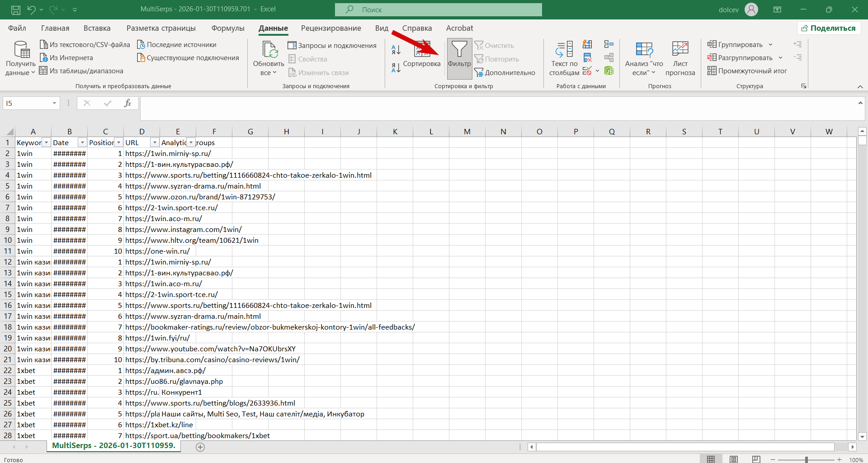The image size is (868, 463).
Task: Select the Рецензирование tab
Action: (x=331, y=28)
